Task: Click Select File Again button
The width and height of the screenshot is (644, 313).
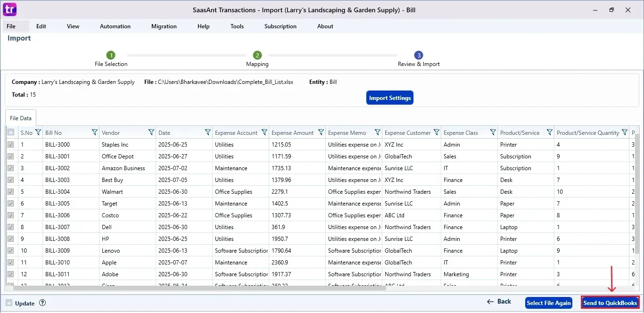Action: click(549, 303)
